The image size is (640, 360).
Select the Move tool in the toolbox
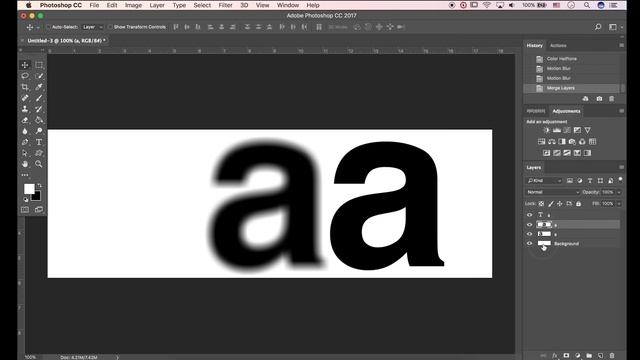coord(25,65)
